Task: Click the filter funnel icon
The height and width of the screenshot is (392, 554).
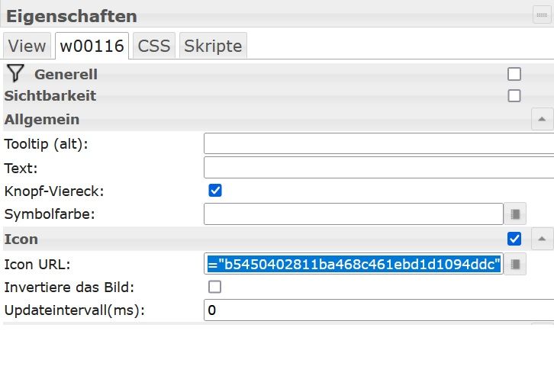Action: click(15, 73)
